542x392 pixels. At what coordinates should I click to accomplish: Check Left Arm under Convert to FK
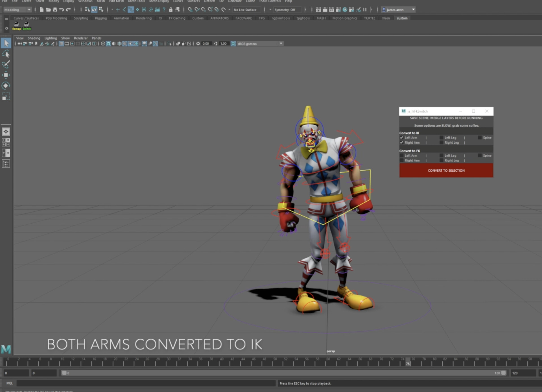click(402, 156)
